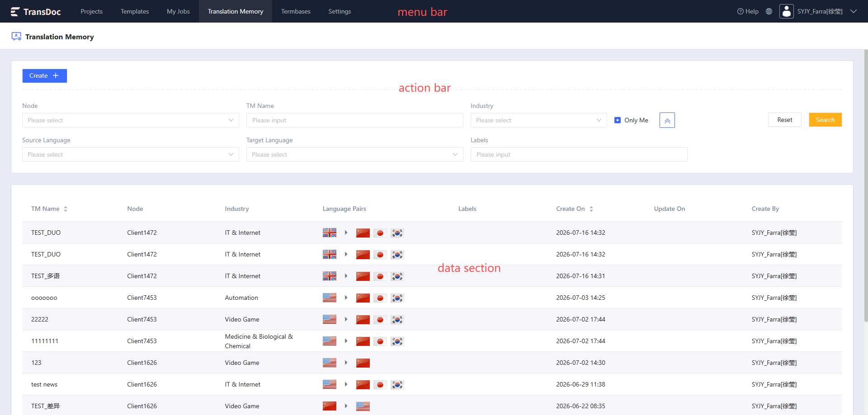868x415 pixels.
Task: Expand the user account menu chevron
Action: pos(854,11)
